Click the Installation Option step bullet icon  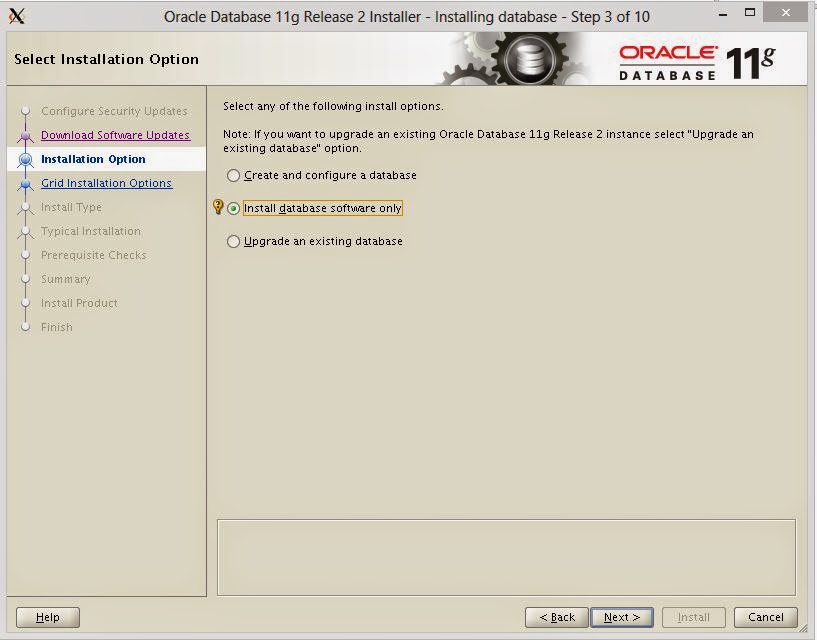click(x=25, y=159)
